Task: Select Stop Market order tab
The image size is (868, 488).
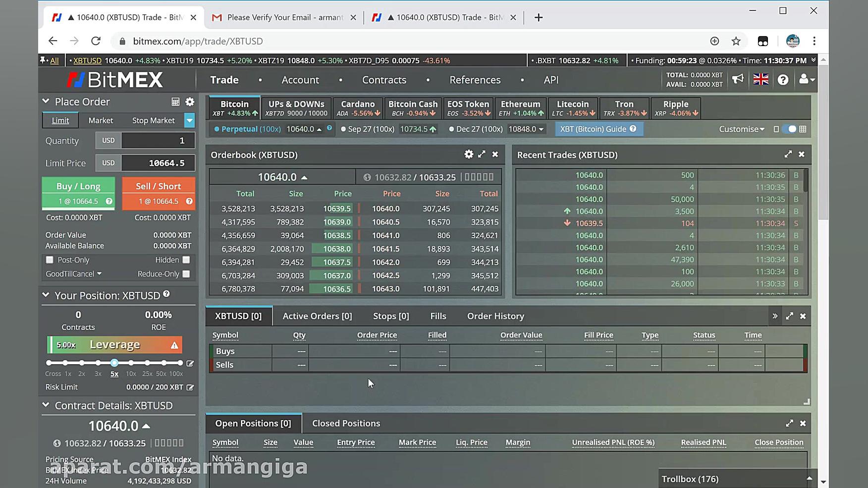Action: click(153, 120)
